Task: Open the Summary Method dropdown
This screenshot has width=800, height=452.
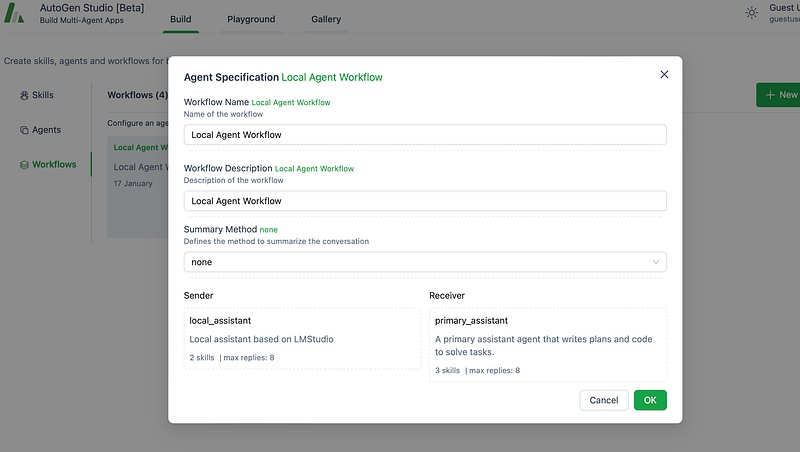Action: point(425,262)
